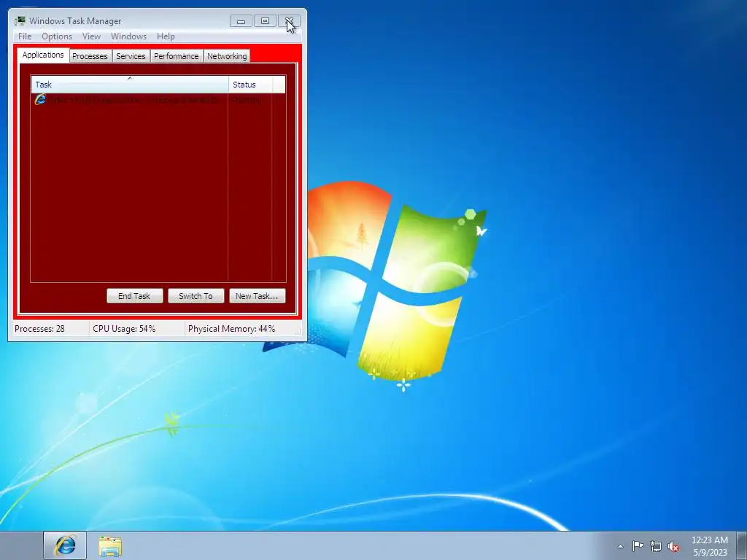
Task: Click 'Physical Memory: 44%' in status bar
Action: [x=231, y=329]
